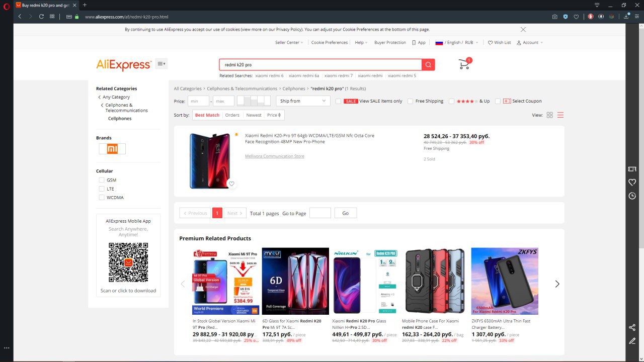Tick the Free Shipping checkbox

tap(411, 101)
